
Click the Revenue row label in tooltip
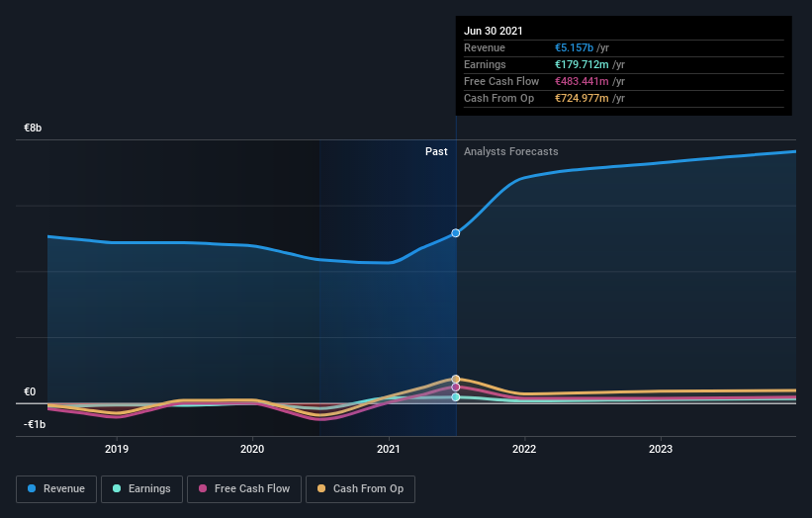(x=485, y=47)
